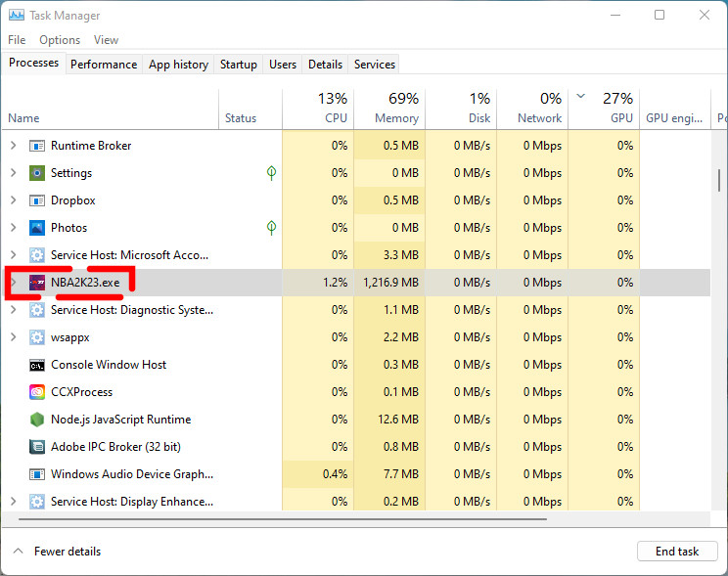Select the CCXProcess row name
The height and width of the screenshot is (576, 728).
click(x=81, y=392)
